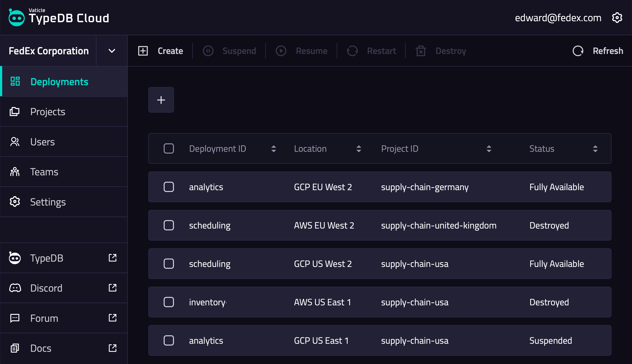Toggle the select-all checkbox in the table header

click(169, 148)
